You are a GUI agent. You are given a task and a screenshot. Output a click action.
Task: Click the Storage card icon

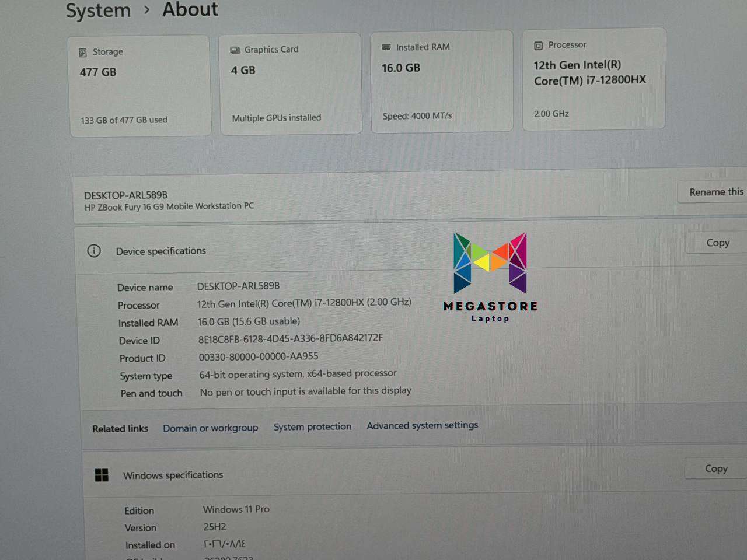pyautogui.click(x=83, y=52)
